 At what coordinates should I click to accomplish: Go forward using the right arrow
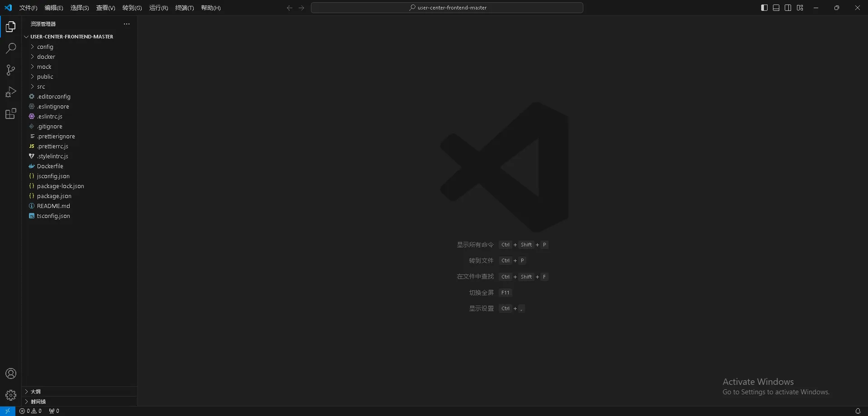[301, 8]
